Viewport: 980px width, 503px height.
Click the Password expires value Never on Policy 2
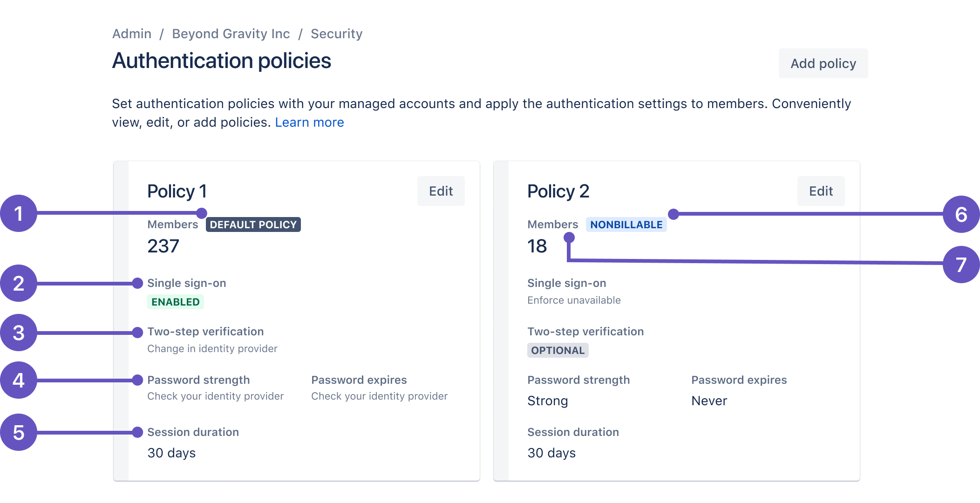[708, 401]
